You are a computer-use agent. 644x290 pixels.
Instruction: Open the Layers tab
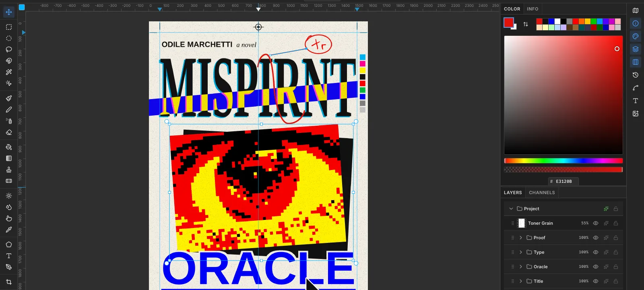(513, 193)
